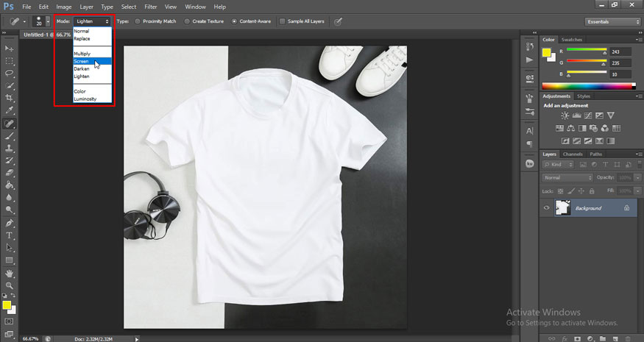
Task: Select the Zoom tool
Action: (10, 285)
